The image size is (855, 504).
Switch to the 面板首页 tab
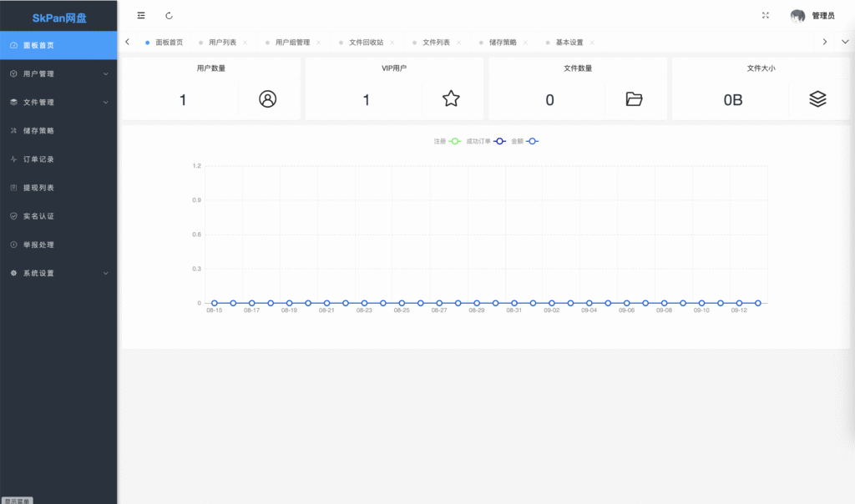pyautogui.click(x=169, y=43)
